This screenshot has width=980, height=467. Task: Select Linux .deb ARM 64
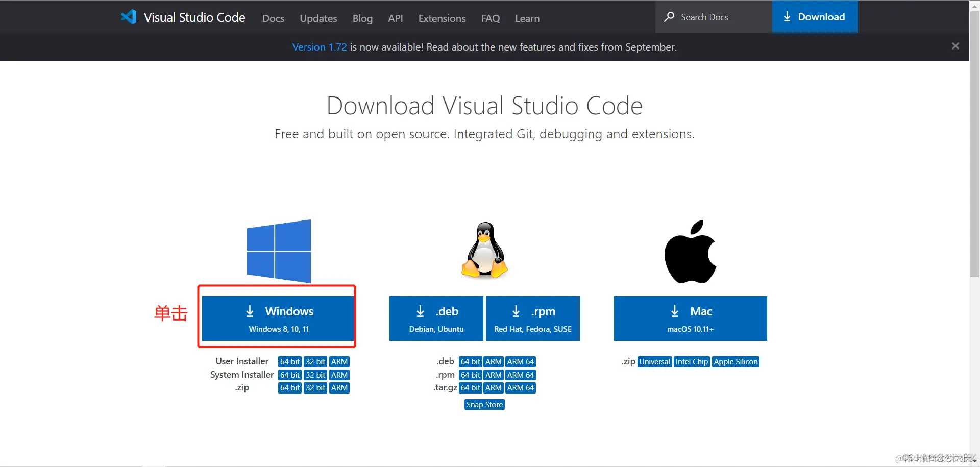[x=521, y=362]
